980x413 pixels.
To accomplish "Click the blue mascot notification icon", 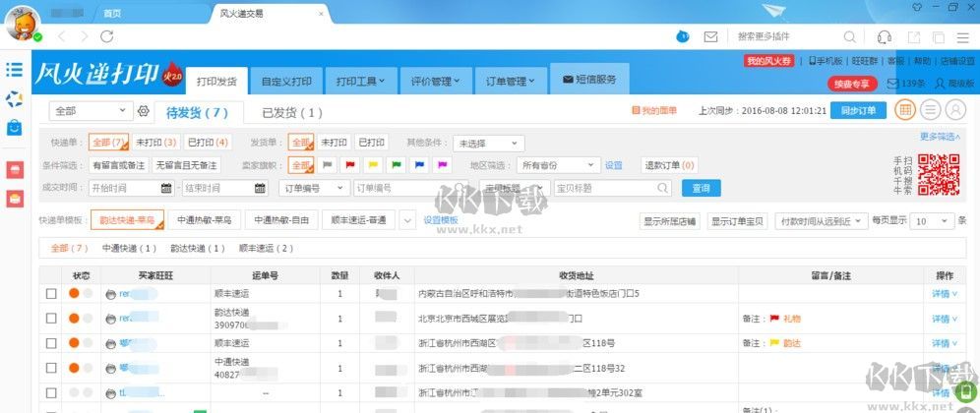I will coord(683,36).
